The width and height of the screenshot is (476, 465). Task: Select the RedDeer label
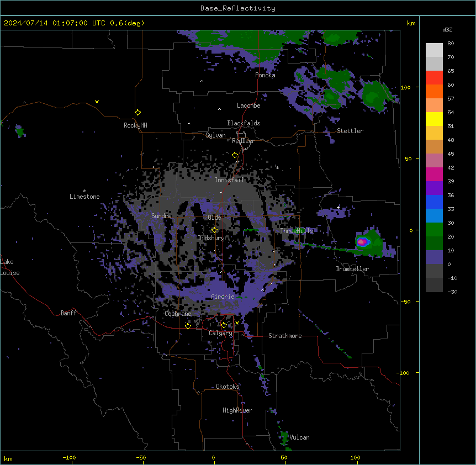tap(243, 141)
